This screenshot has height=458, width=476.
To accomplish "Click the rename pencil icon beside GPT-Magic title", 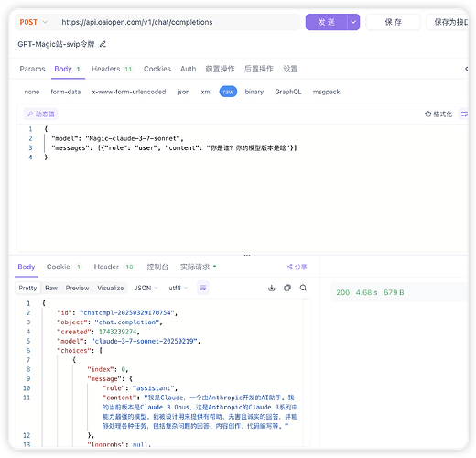I will pyautogui.click(x=103, y=44).
